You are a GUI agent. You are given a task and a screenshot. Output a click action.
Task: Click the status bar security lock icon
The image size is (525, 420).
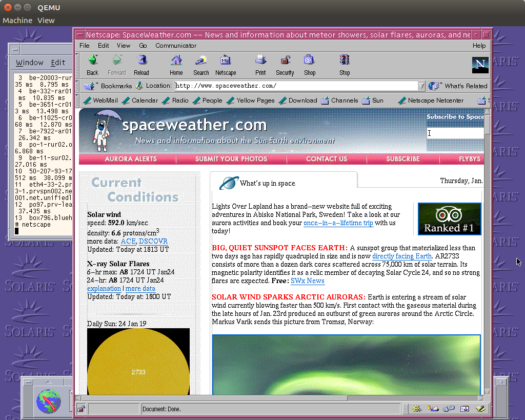[x=82, y=409]
